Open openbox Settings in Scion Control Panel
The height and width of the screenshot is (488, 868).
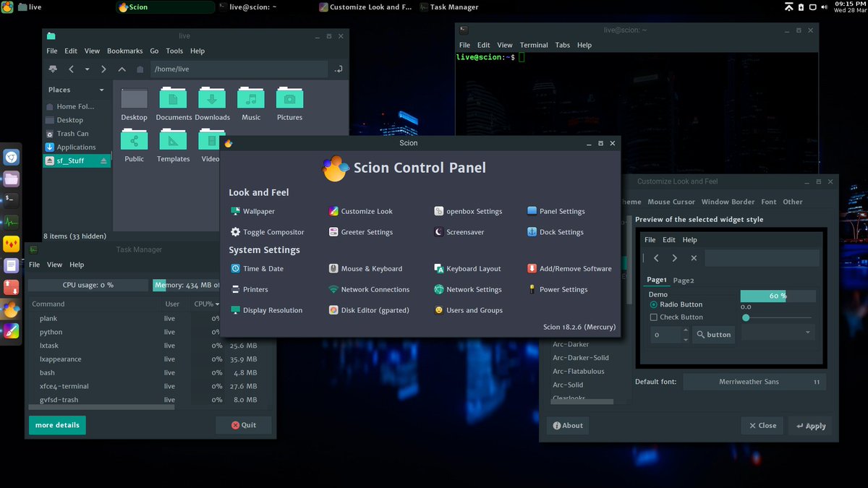pyautogui.click(x=468, y=211)
